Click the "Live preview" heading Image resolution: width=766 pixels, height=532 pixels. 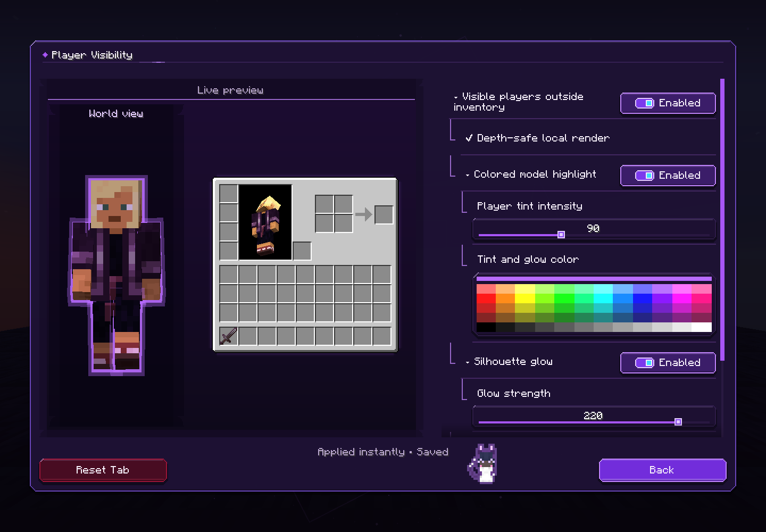tap(230, 90)
